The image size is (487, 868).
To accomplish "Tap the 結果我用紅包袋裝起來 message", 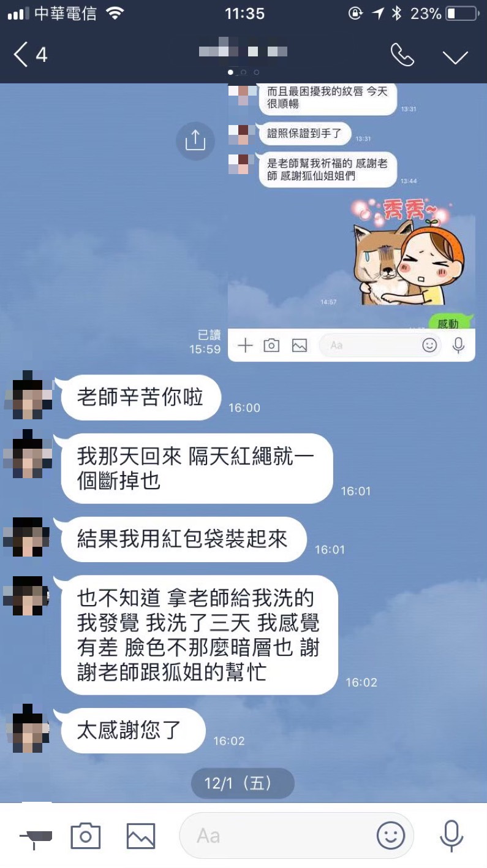I will pos(183,539).
